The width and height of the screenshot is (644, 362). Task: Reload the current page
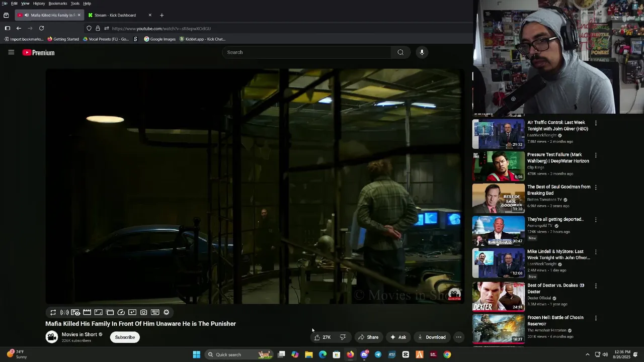click(x=41, y=28)
